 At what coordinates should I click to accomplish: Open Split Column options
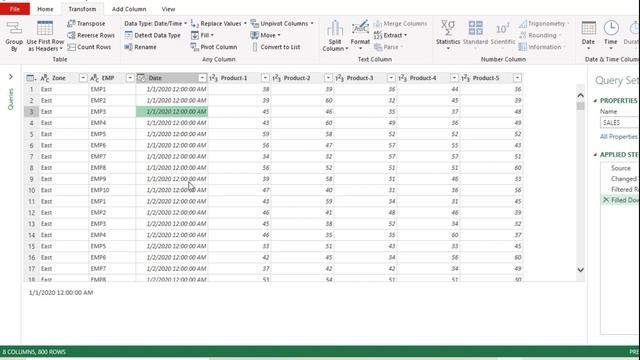(335, 36)
